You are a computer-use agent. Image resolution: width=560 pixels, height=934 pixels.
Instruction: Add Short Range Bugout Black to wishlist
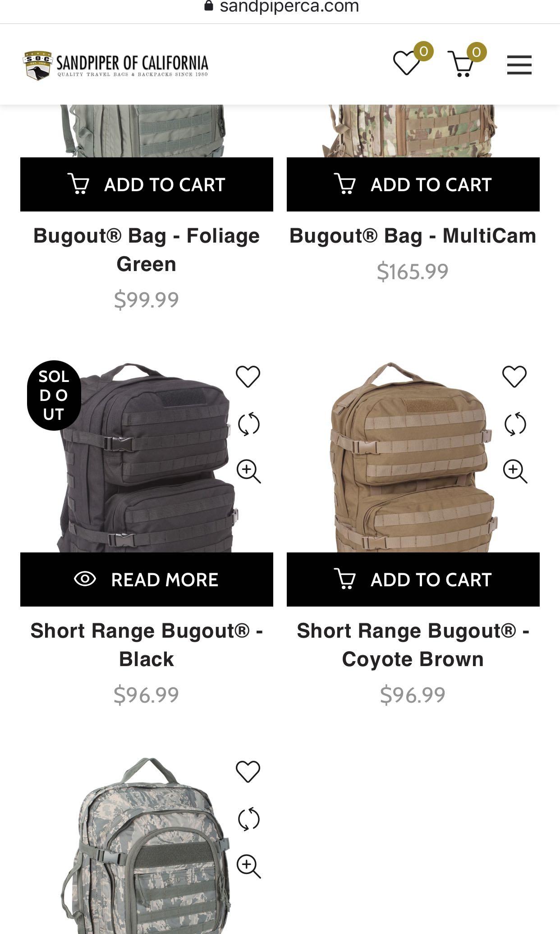coord(248,377)
